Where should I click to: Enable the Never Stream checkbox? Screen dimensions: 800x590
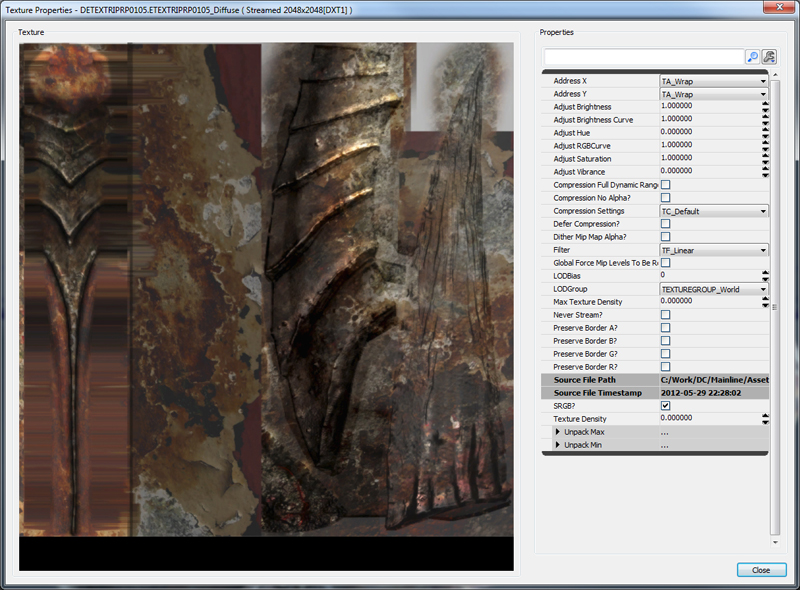[x=665, y=315]
